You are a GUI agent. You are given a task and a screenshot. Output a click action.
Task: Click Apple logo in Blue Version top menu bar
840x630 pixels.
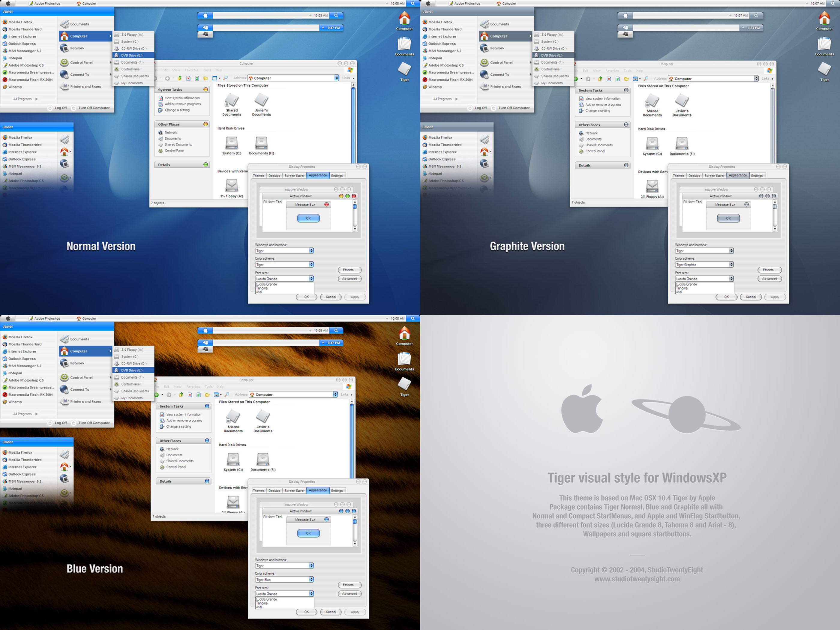[8, 318]
